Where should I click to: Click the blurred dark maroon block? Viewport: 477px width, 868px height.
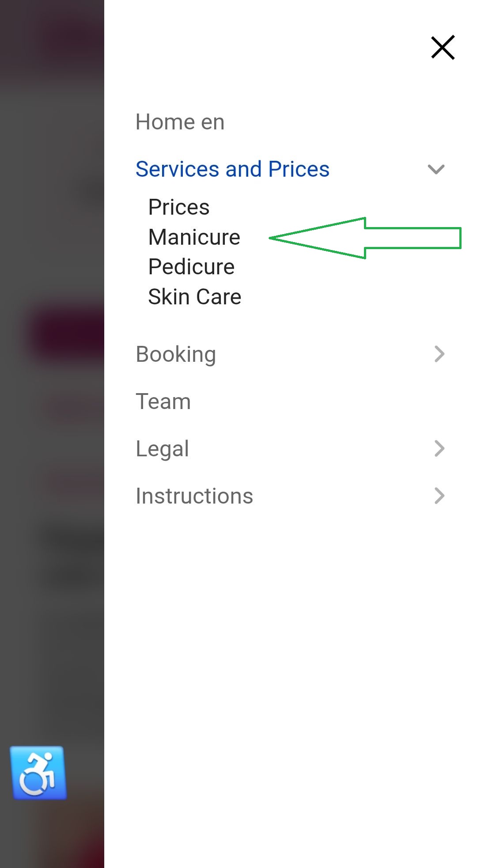pos(66,334)
